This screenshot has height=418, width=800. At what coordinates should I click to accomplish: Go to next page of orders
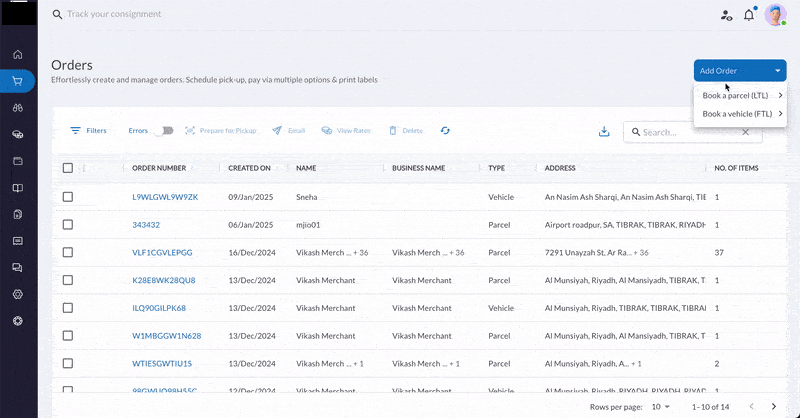coord(773,407)
